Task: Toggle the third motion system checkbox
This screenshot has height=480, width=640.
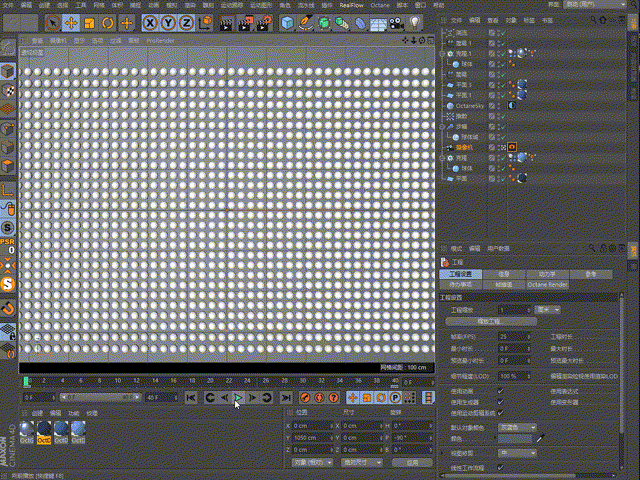Action: [x=500, y=413]
